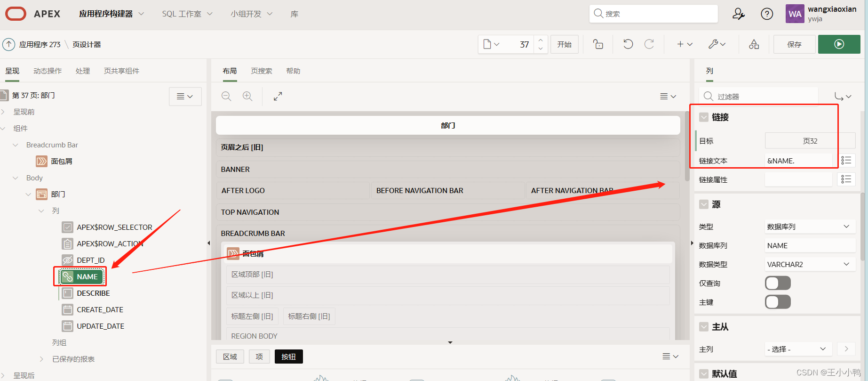Open the 数据类型 VARCHAR2 dropdown

[x=810, y=264]
